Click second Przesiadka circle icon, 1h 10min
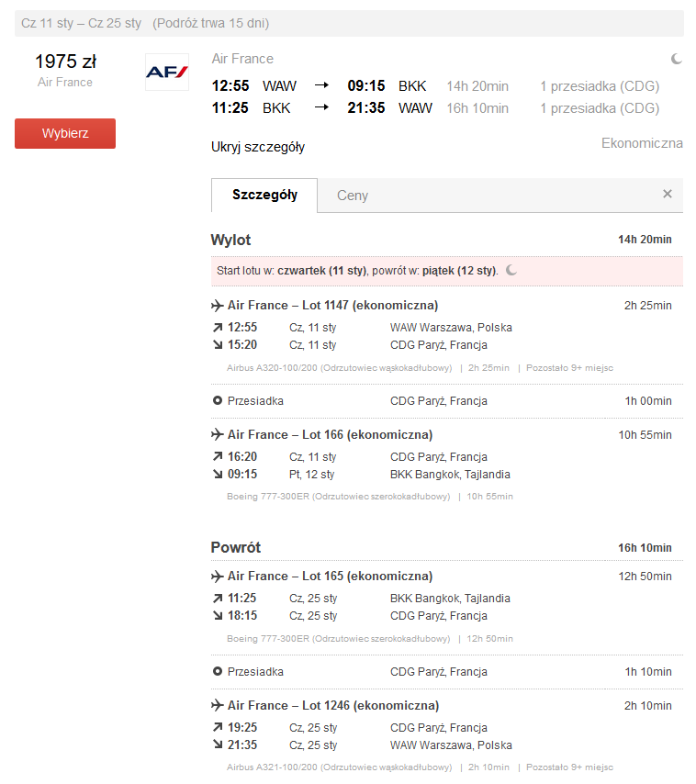The height and width of the screenshot is (784, 696). [217, 671]
